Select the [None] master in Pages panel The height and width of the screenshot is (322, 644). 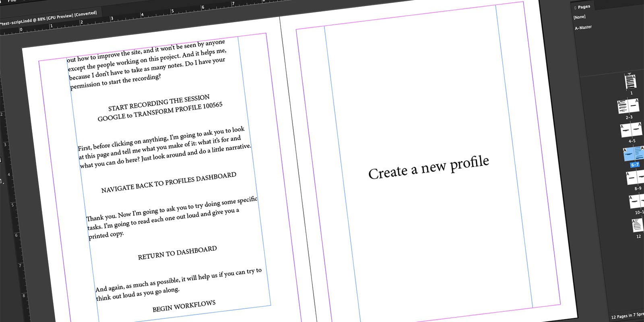point(580,17)
